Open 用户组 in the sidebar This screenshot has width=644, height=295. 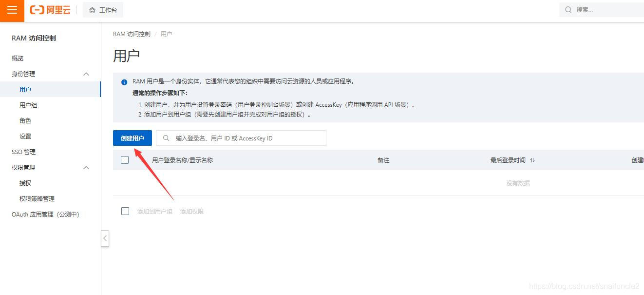[x=28, y=105]
